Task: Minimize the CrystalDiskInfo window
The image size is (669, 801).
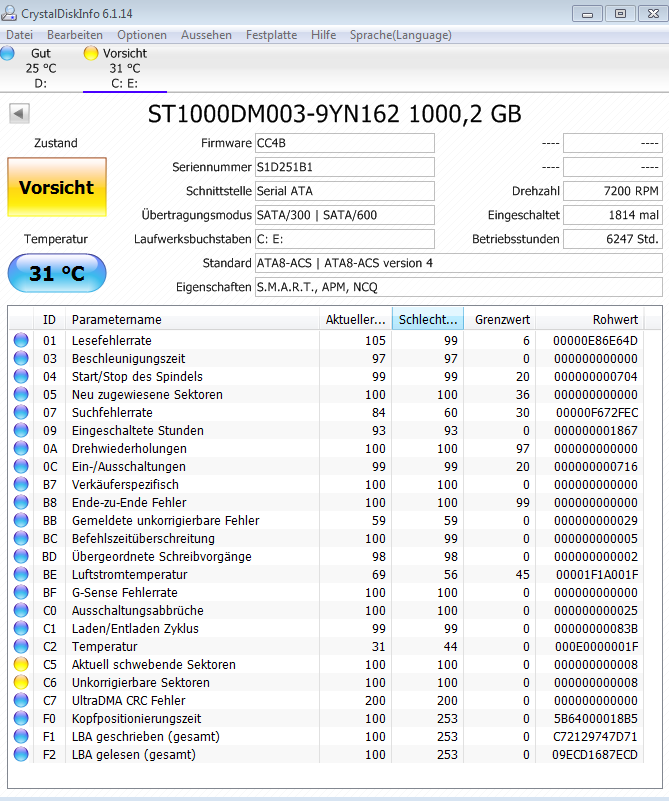Action: click(587, 14)
